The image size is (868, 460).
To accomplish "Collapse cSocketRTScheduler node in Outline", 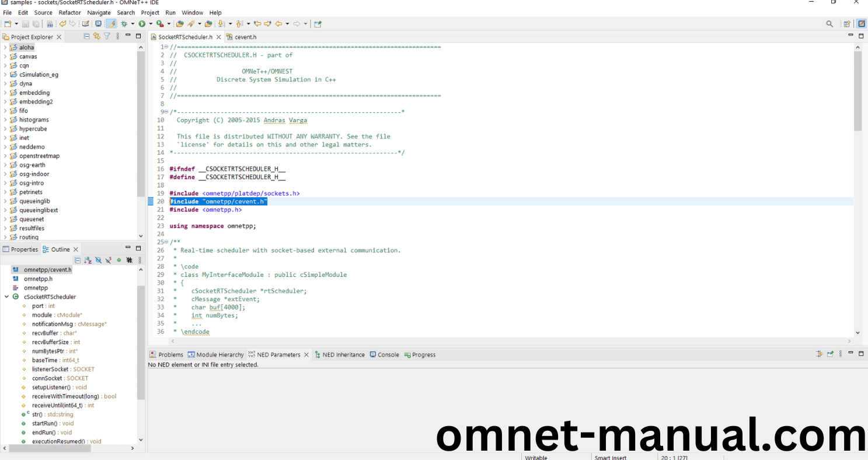I will click(x=6, y=297).
